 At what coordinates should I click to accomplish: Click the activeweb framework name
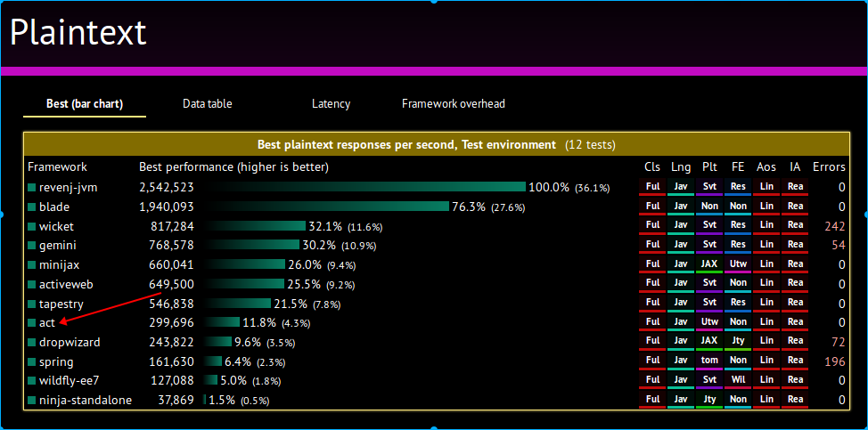click(66, 285)
